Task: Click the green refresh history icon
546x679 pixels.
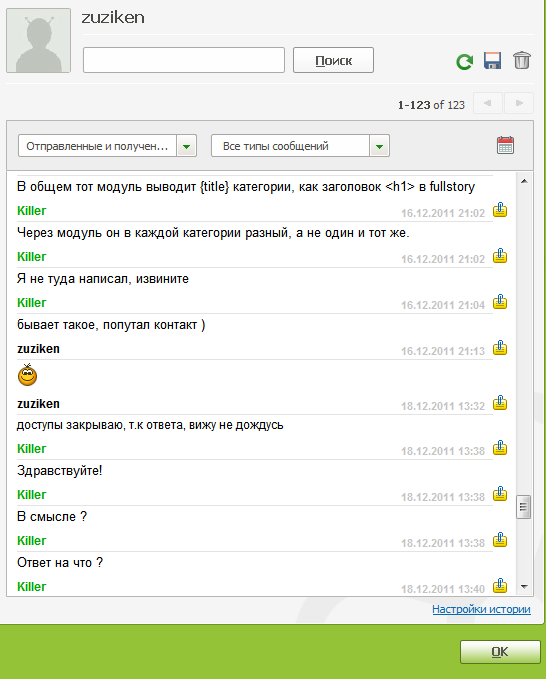Action: click(465, 61)
